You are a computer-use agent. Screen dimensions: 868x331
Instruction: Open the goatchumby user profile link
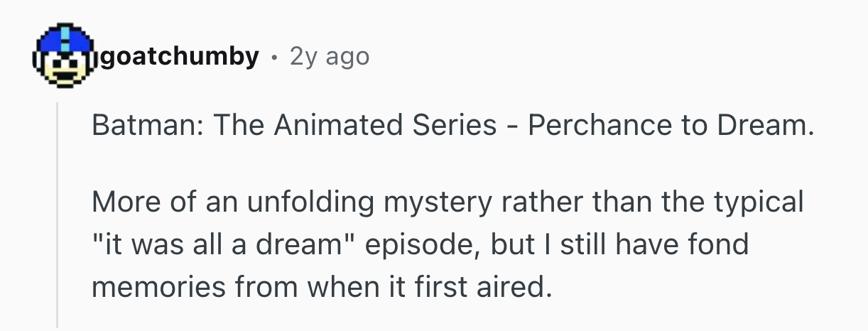click(x=180, y=56)
